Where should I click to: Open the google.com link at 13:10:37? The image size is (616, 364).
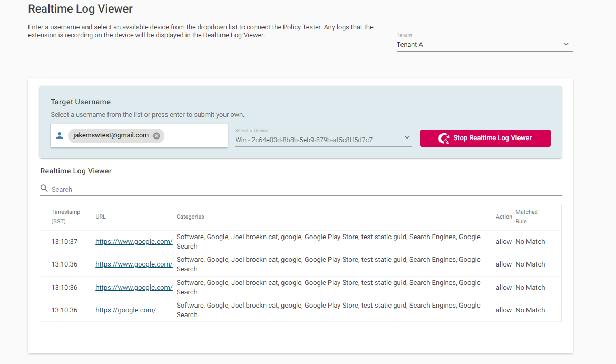134,241
